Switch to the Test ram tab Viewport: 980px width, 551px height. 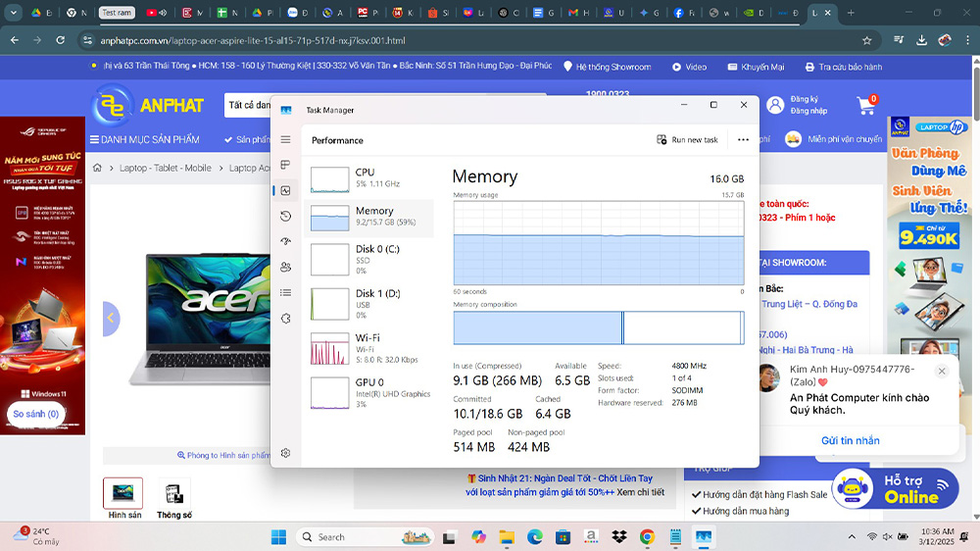coord(117,13)
